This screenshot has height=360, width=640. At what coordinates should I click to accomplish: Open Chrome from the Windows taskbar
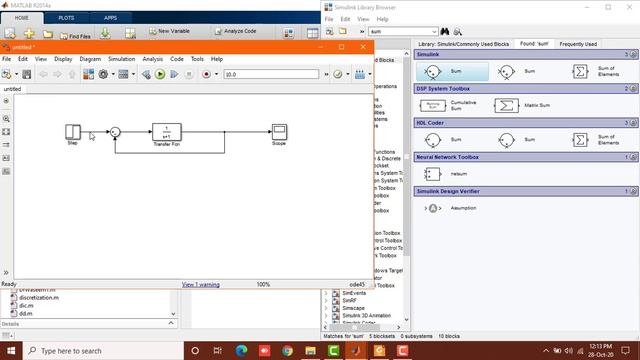(x=287, y=351)
